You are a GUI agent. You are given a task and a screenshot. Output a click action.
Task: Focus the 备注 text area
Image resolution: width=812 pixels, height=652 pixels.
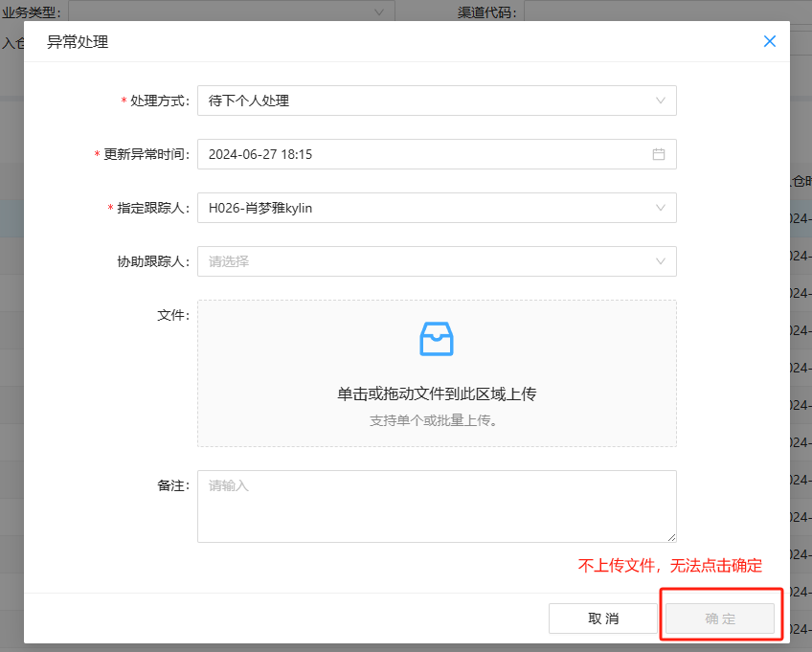point(437,506)
